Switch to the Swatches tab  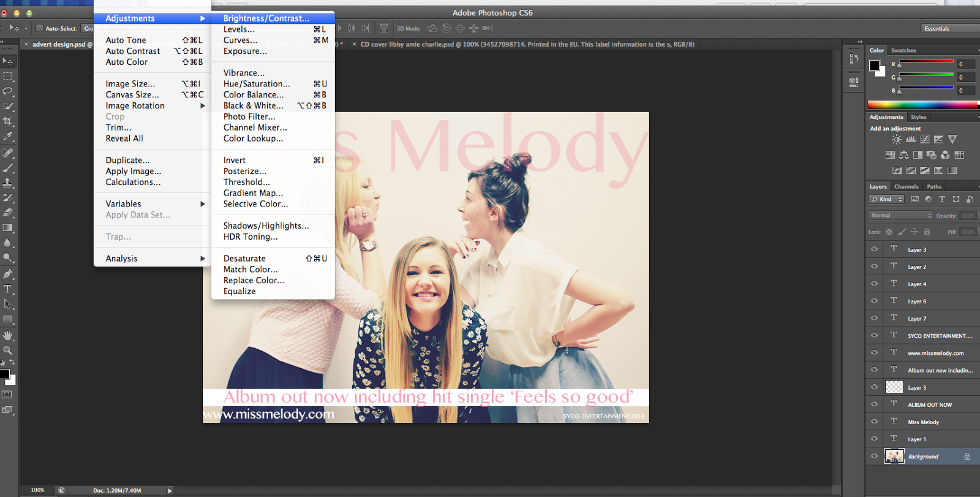tap(903, 50)
